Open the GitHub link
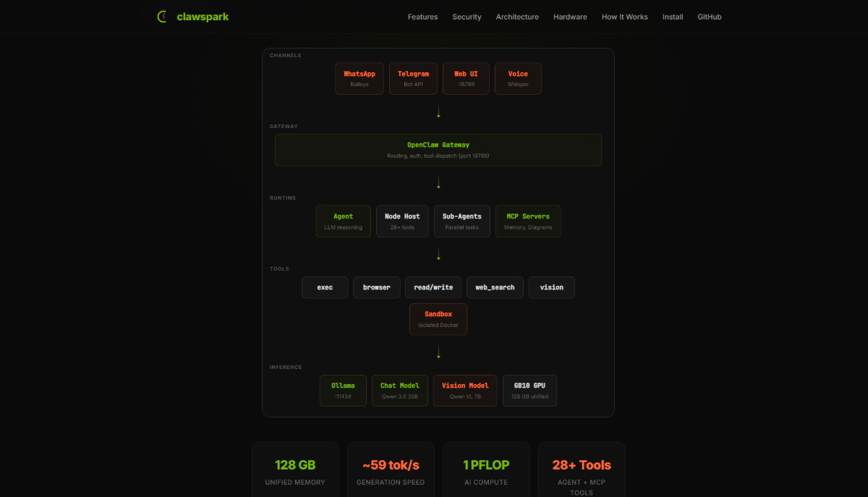This screenshot has width=868, height=497. pos(710,17)
